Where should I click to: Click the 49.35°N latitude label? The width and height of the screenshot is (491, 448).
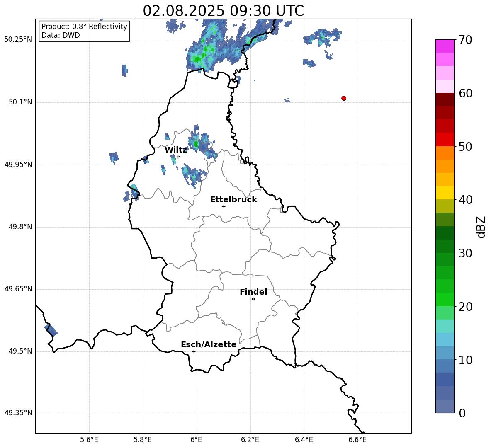pyautogui.click(x=18, y=413)
